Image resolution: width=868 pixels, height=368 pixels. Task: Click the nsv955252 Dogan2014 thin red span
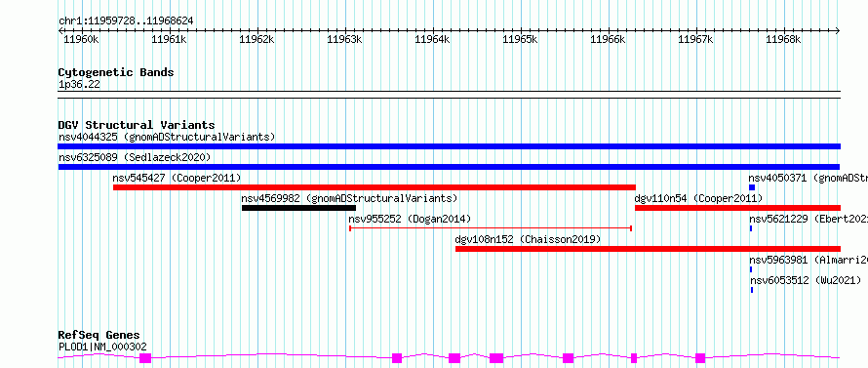pos(491,227)
